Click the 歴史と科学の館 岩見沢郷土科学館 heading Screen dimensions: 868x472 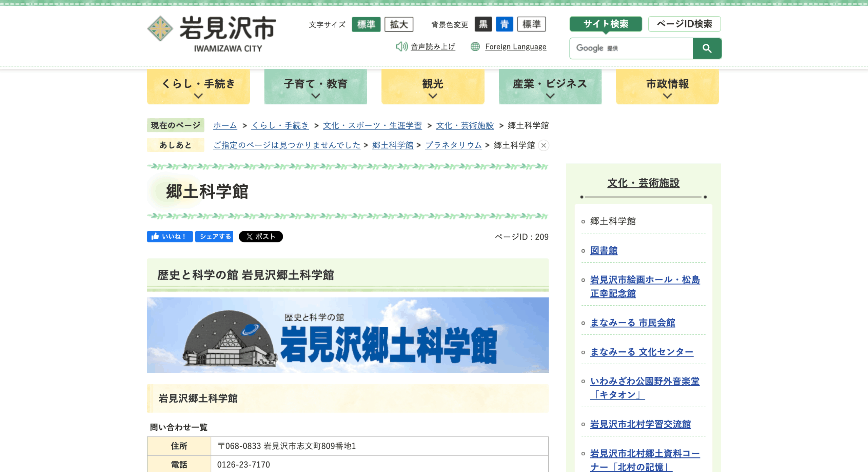[245, 275]
